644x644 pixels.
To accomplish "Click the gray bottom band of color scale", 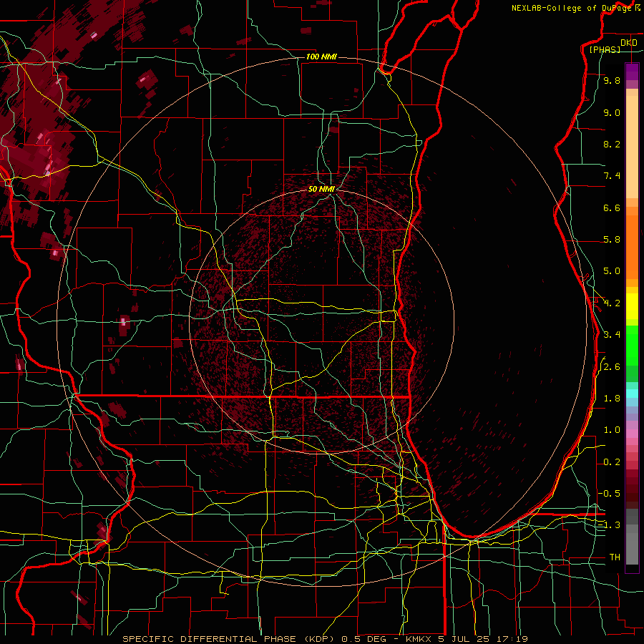I will pos(632,537).
